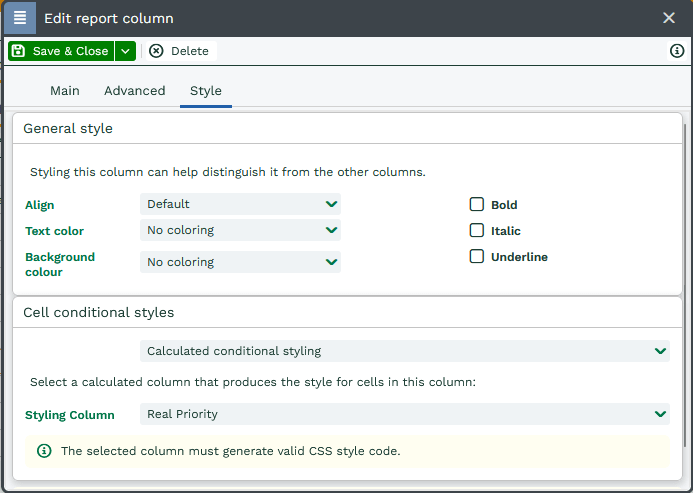
Task: Switch to the Main tab
Action: [x=65, y=91]
